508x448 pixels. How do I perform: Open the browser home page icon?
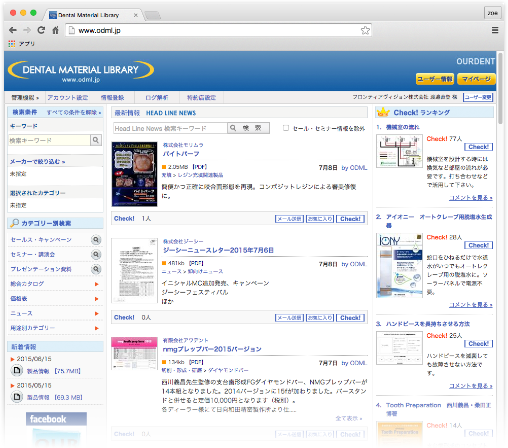tap(55, 30)
